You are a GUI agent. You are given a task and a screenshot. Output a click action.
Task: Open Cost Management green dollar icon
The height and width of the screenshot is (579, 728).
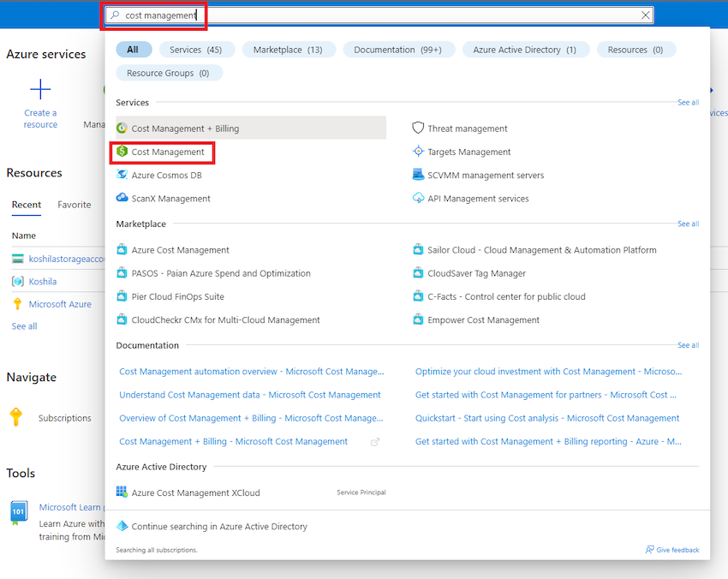pyautogui.click(x=122, y=151)
